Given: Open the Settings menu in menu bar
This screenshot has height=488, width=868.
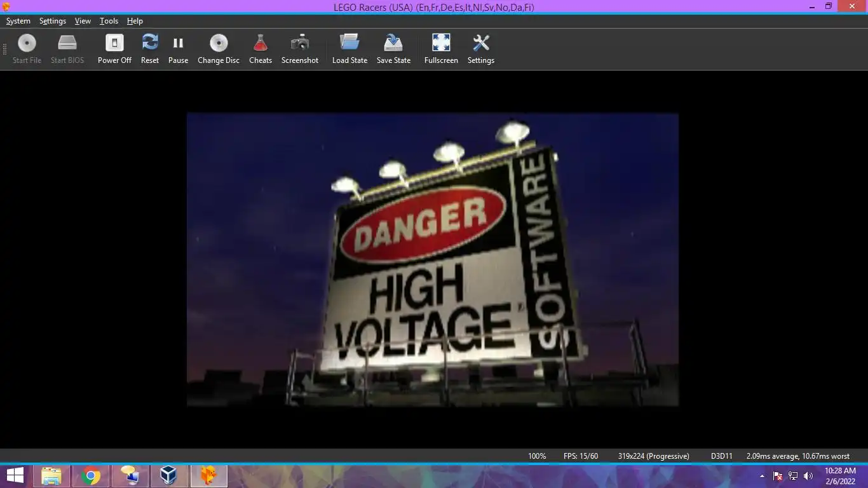Looking at the screenshot, I should (53, 21).
